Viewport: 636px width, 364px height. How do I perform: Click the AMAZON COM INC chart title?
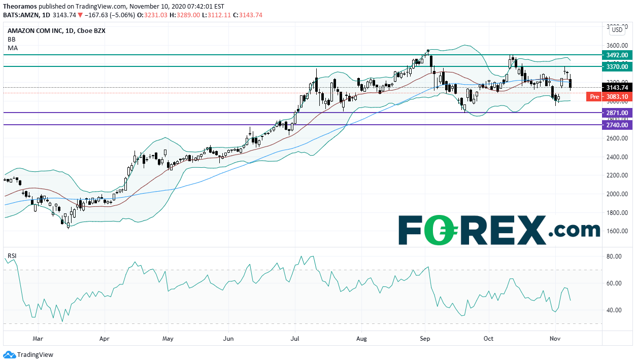click(35, 30)
